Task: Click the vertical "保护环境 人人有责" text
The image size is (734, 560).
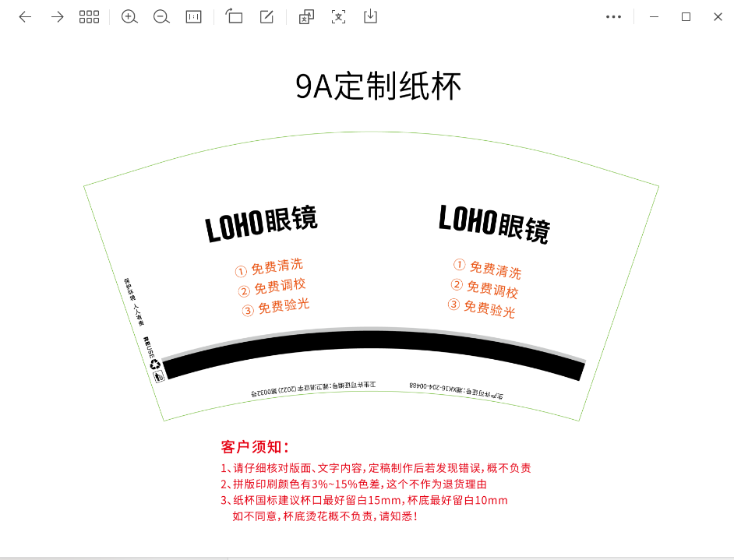Action: pos(134,301)
